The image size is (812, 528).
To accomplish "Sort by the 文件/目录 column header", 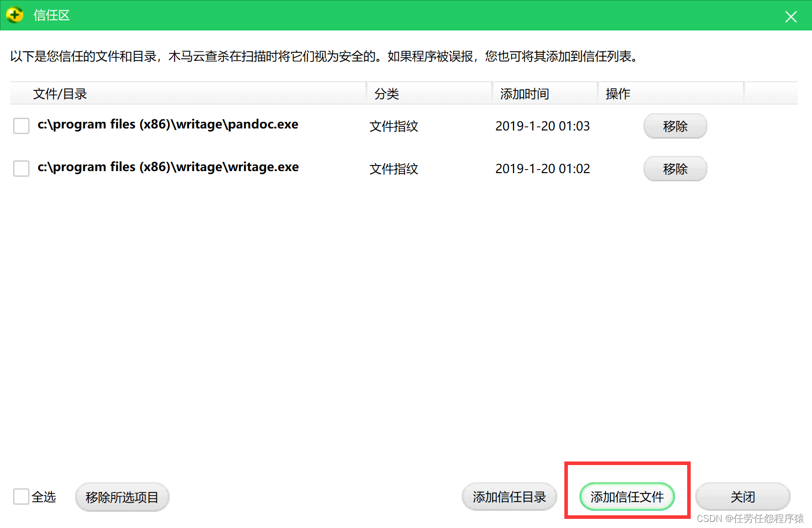I will tap(188, 93).
